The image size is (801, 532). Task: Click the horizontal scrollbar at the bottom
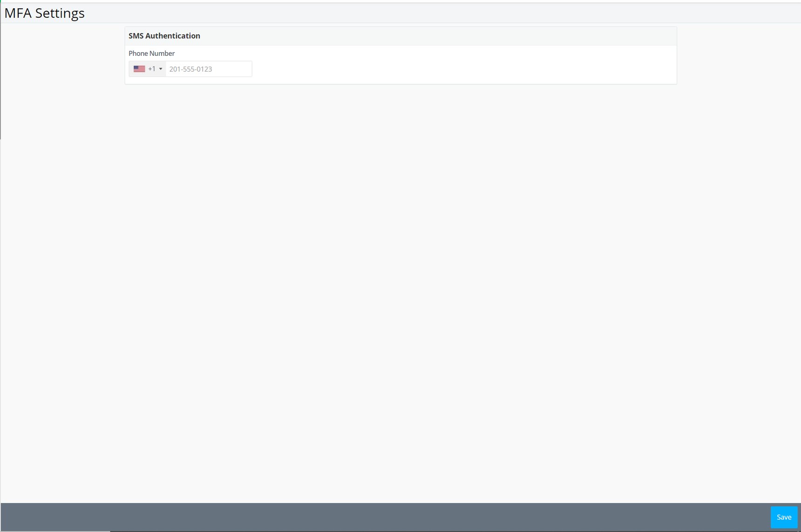(x=56, y=530)
